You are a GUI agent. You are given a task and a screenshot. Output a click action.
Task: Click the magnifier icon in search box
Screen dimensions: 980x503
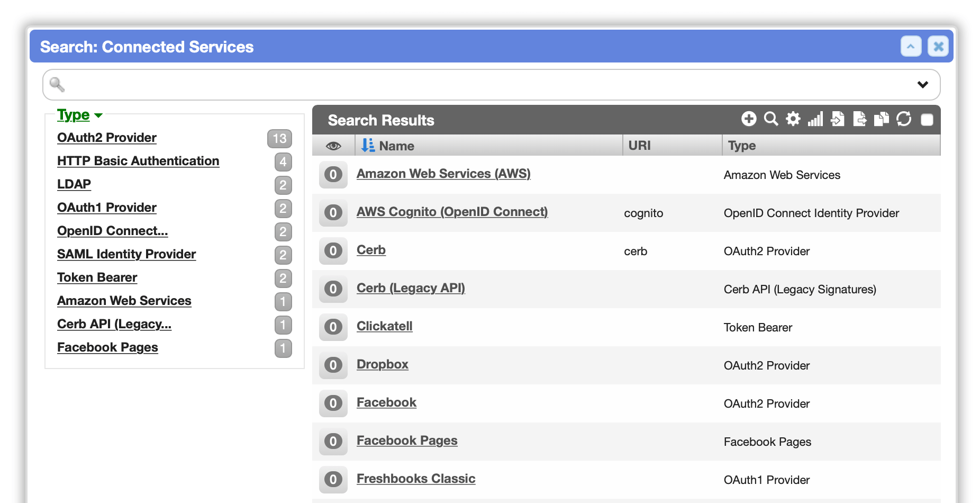pyautogui.click(x=57, y=84)
